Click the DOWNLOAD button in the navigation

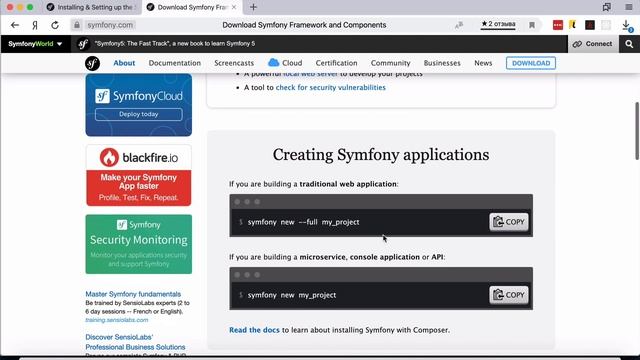coord(531,63)
